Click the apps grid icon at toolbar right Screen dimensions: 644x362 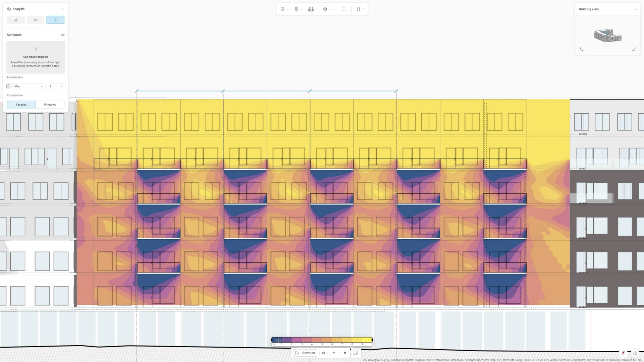[x=359, y=9]
